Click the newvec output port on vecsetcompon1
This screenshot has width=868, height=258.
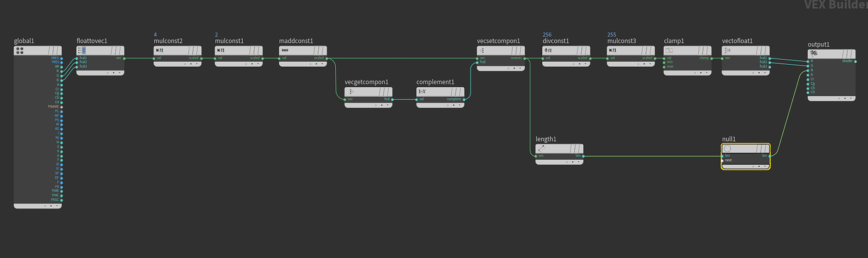click(525, 58)
